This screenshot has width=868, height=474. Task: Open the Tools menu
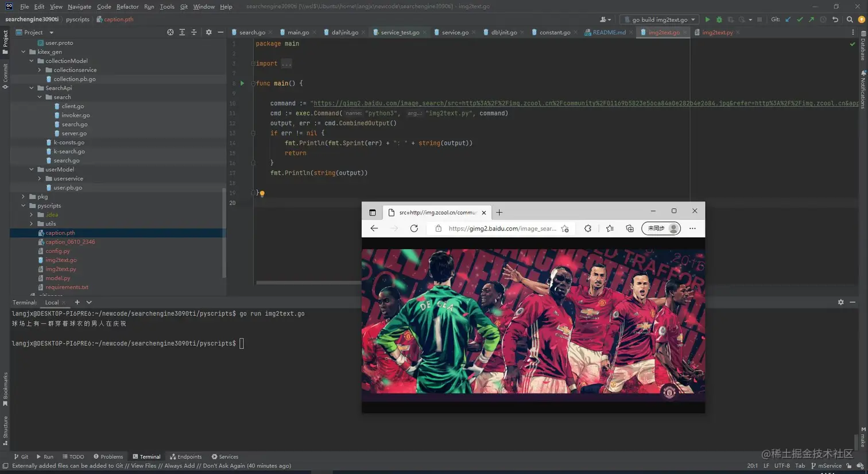(x=167, y=6)
